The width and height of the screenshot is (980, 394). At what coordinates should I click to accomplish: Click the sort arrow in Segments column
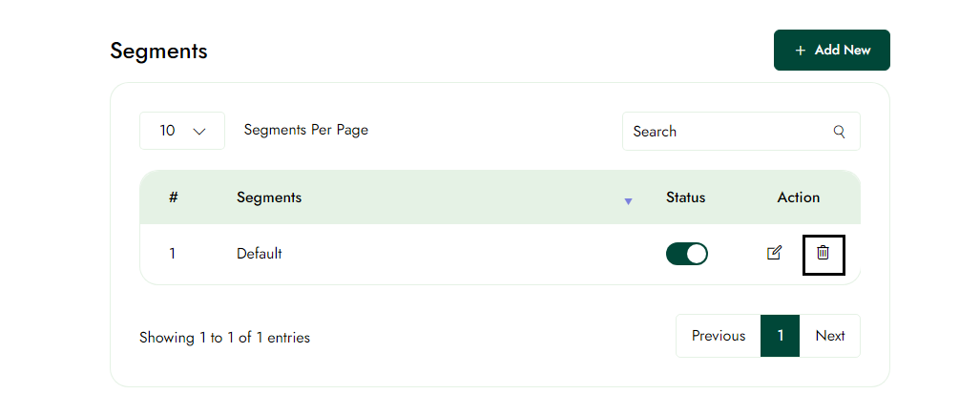tap(628, 200)
